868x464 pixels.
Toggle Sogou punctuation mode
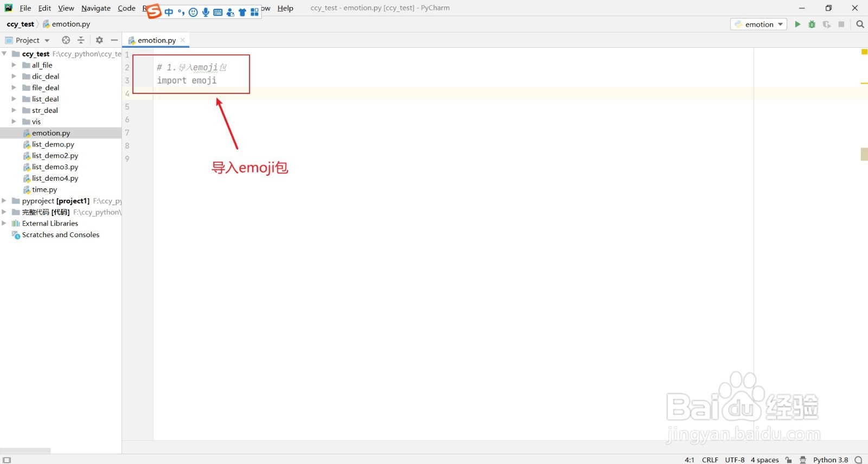(181, 12)
